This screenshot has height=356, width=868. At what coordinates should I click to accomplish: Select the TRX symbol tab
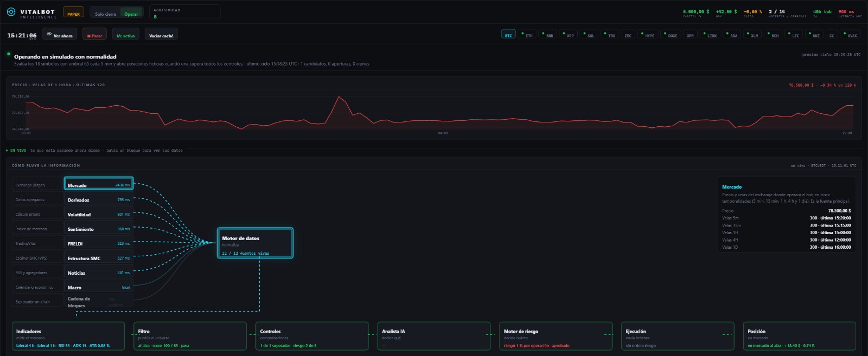[609, 35]
